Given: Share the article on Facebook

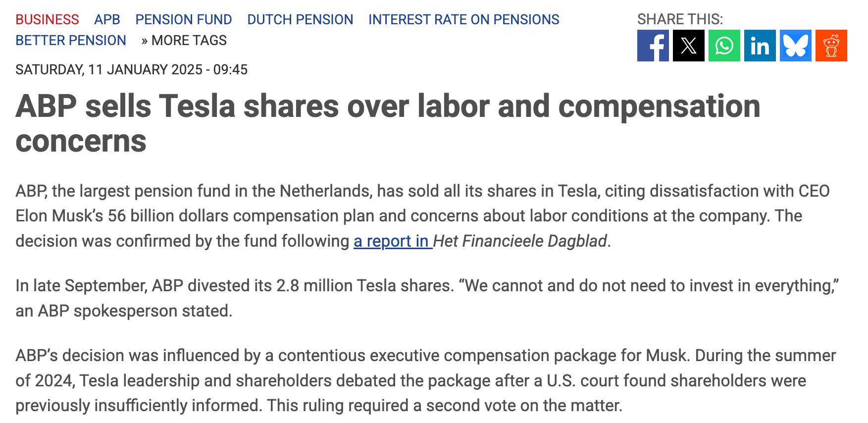Looking at the screenshot, I should [x=653, y=46].
